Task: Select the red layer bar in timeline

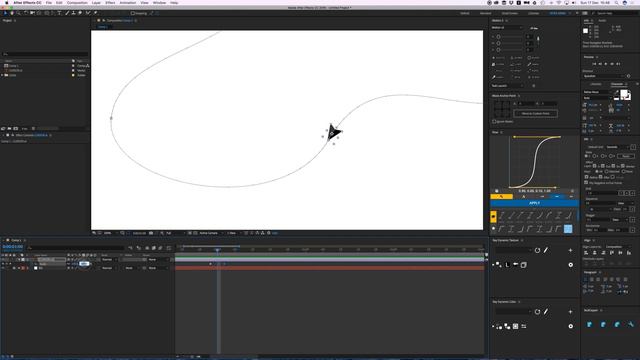Action: point(330,268)
